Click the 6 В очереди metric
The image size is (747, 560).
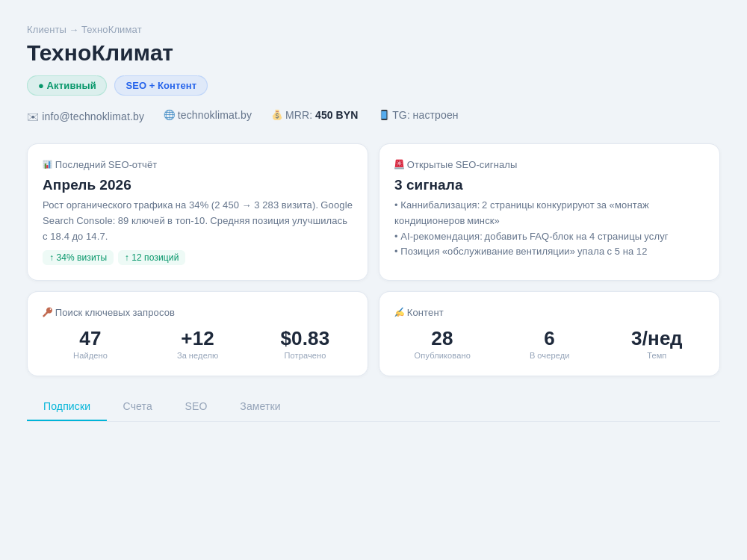549,344
